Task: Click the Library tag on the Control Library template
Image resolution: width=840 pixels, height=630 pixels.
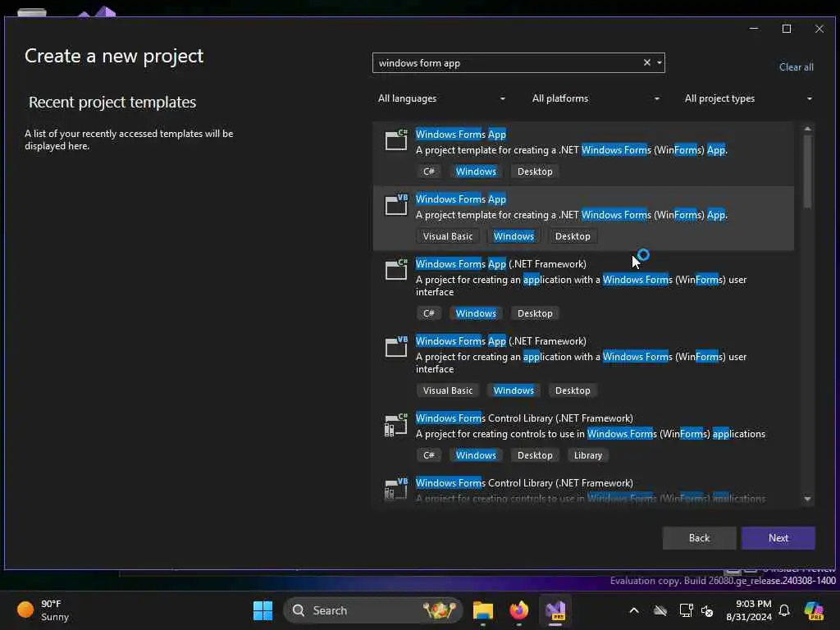Action: click(x=587, y=455)
